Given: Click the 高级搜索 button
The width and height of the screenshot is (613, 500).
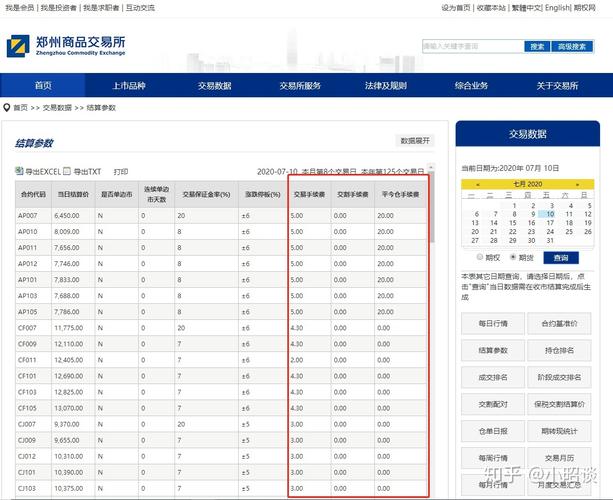Looking at the screenshot, I should 572,47.
